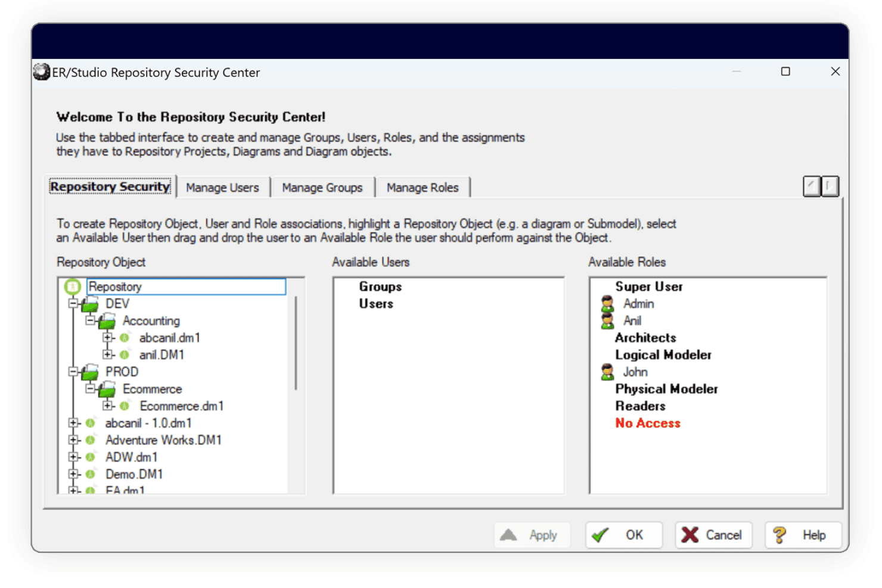Select Users in Available Users
The height and width of the screenshot is (588, 882).
[x=376, y=304]
